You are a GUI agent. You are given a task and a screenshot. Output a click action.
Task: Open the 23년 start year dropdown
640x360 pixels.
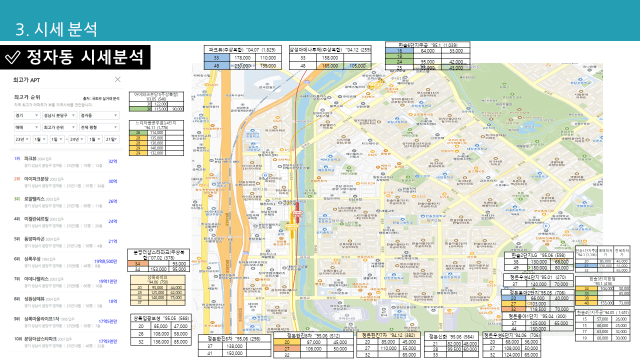[x=22, y=139]
